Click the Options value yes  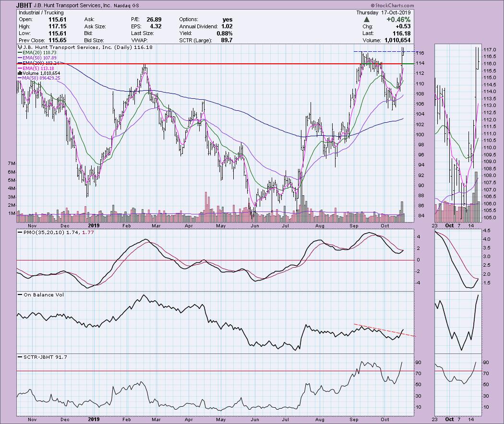click(227, 20)
